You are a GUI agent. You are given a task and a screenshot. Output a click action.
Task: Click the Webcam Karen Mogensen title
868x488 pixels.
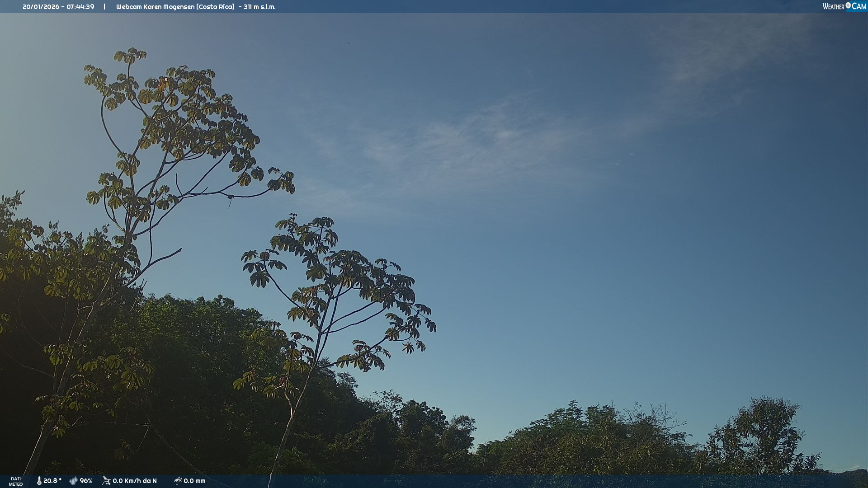coord(156,7)
